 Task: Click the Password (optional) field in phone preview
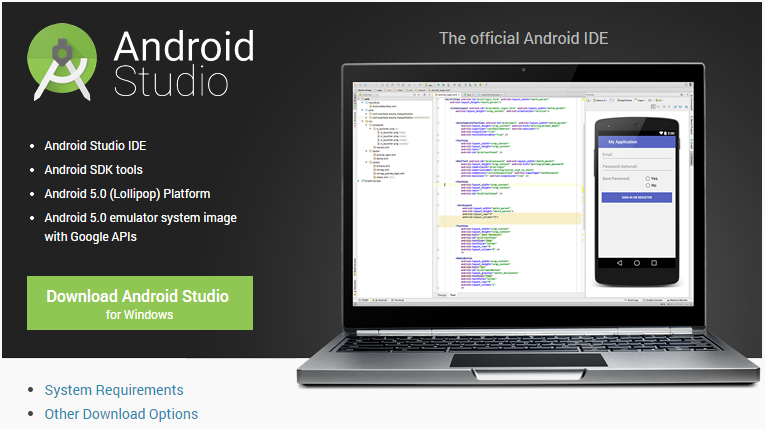[x=637, y=166]
